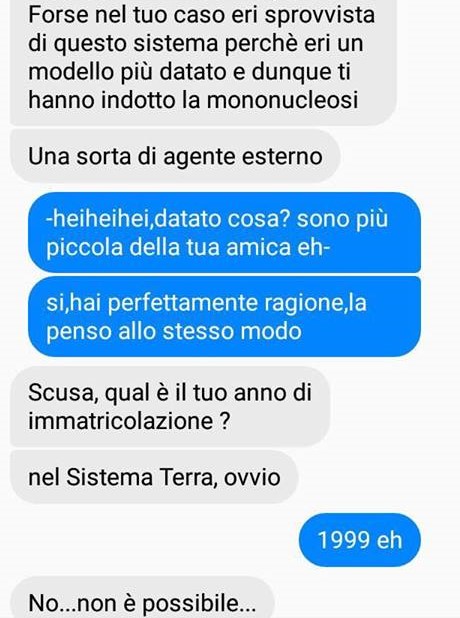Tap the word 'Terra' in the grey bubble

(188, 477)
